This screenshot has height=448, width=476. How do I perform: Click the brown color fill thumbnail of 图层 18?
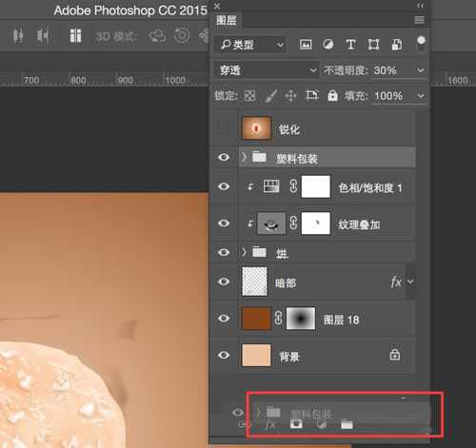[x=256, y=319]
